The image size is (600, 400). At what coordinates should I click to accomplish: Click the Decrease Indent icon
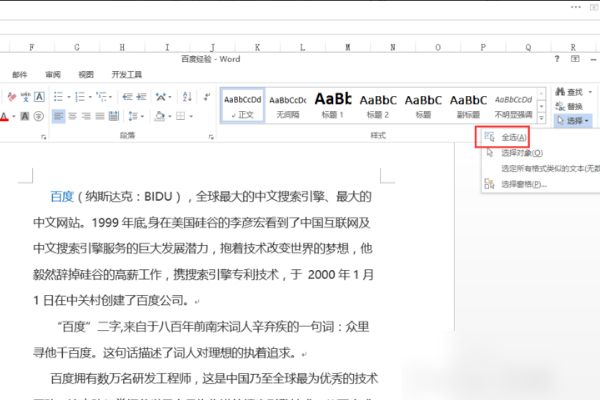tap(127, 97)
